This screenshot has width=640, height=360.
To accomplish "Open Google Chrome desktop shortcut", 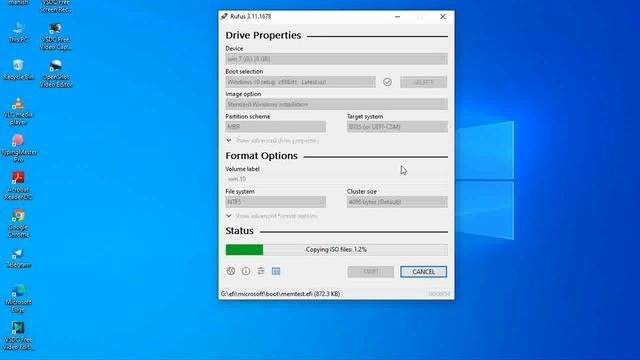I will tap(18, 223).
